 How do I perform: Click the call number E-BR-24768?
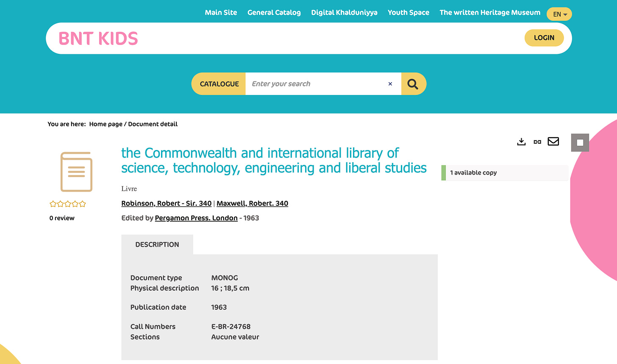click(x=231, y=327)
